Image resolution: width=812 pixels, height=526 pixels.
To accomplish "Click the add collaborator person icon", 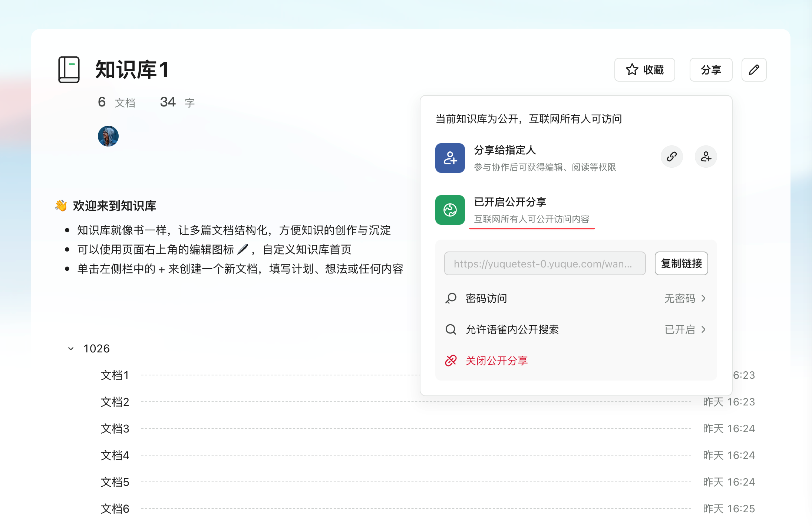I will 706,157.
